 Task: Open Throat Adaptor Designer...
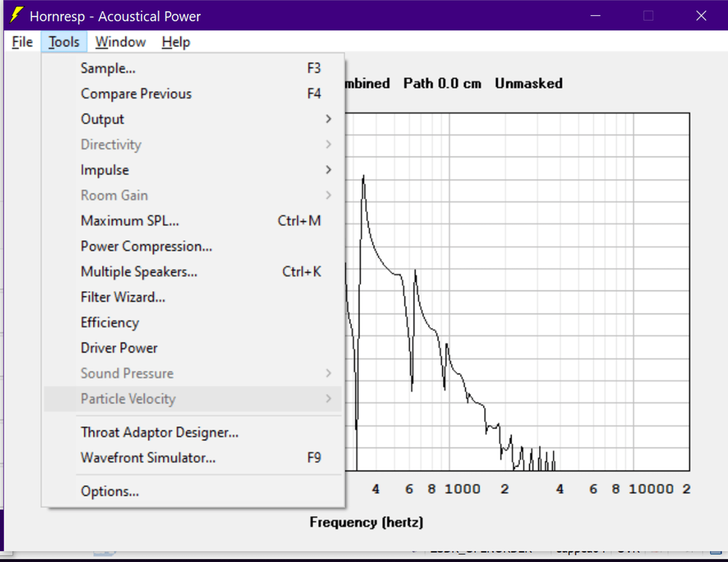[x=193, y=433]
